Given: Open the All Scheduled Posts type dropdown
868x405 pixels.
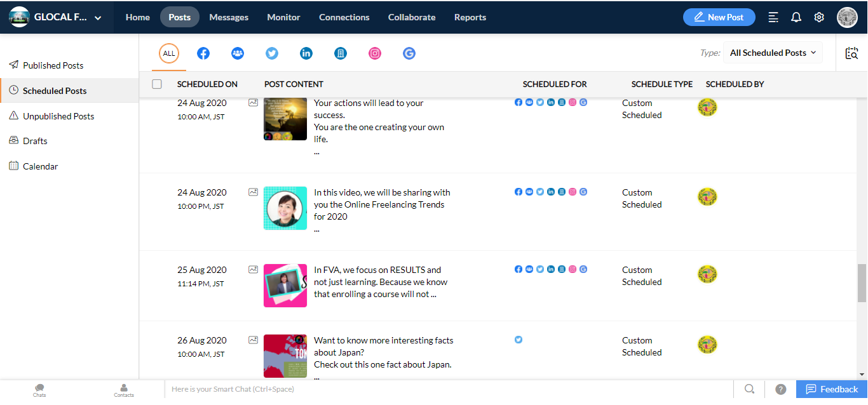Looking at the screenshot, I should click(773, 53).
